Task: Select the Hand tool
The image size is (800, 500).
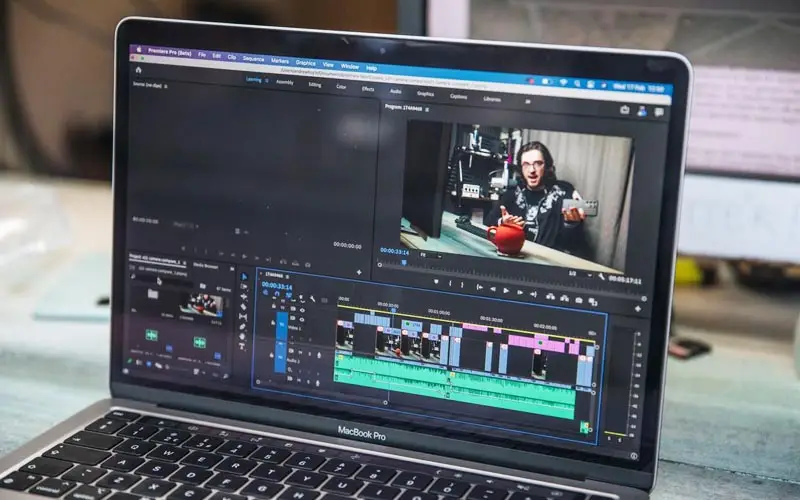Action: pyautogui.click(x=242, y=337)
